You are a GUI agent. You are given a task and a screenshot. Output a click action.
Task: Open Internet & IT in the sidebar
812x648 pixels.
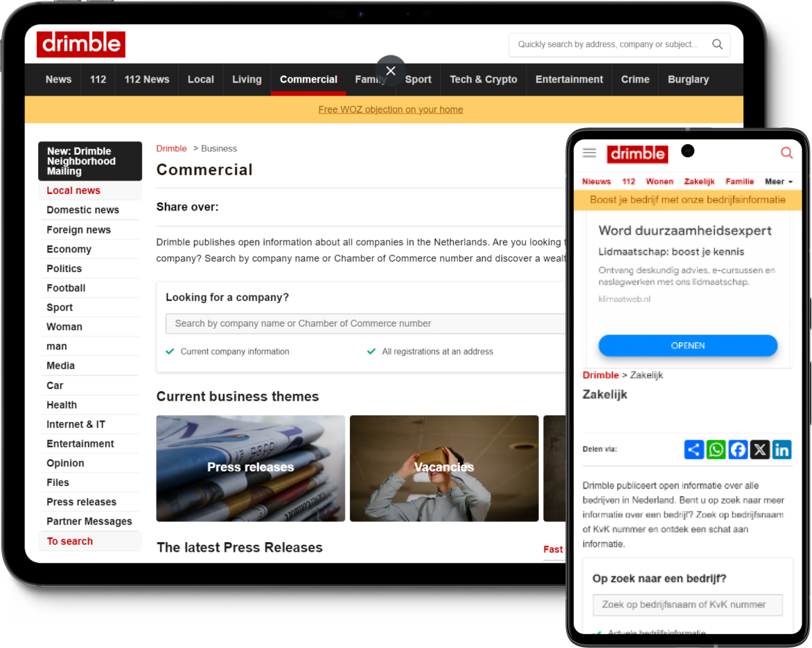click(90, 424)
